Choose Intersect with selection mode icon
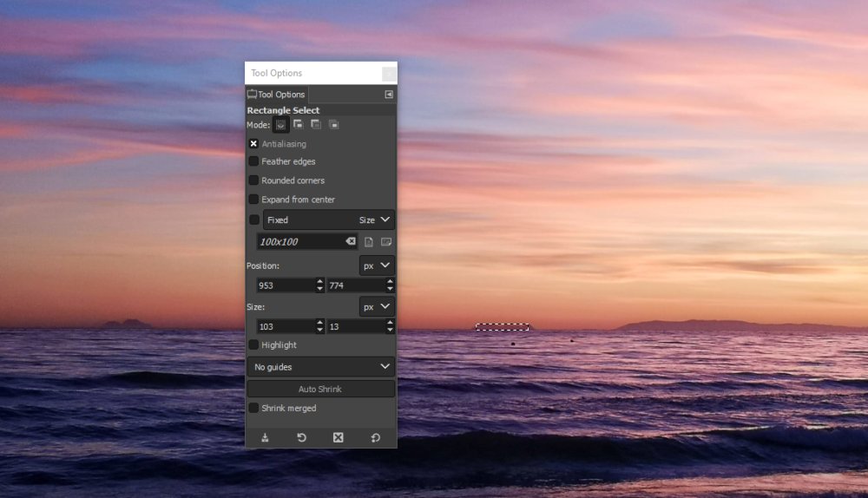Screen dimensions: 868x498 pyautogui.click(x=334, y=125)
